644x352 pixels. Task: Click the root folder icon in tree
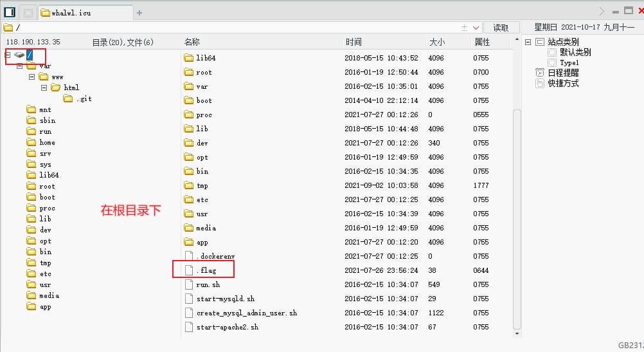point(31,186)
